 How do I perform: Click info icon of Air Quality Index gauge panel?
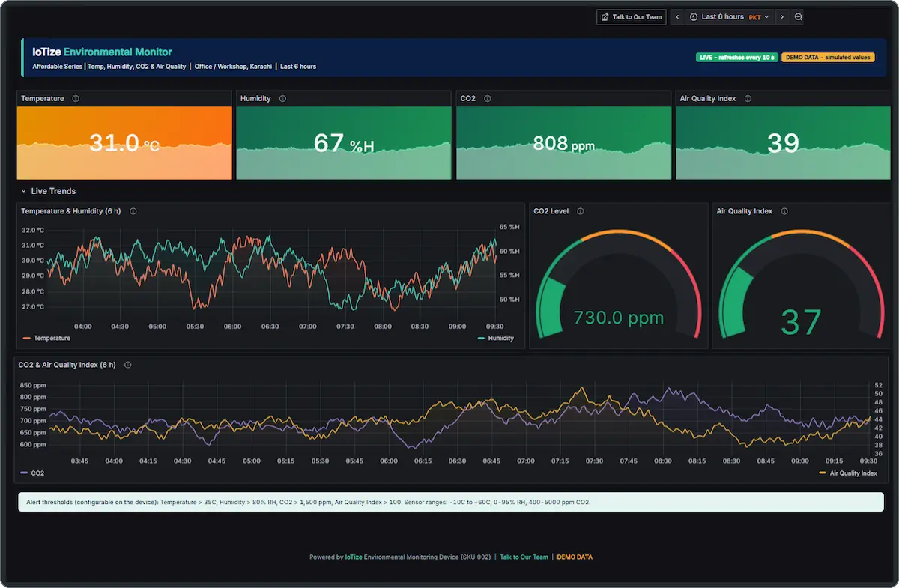(784, 211)
